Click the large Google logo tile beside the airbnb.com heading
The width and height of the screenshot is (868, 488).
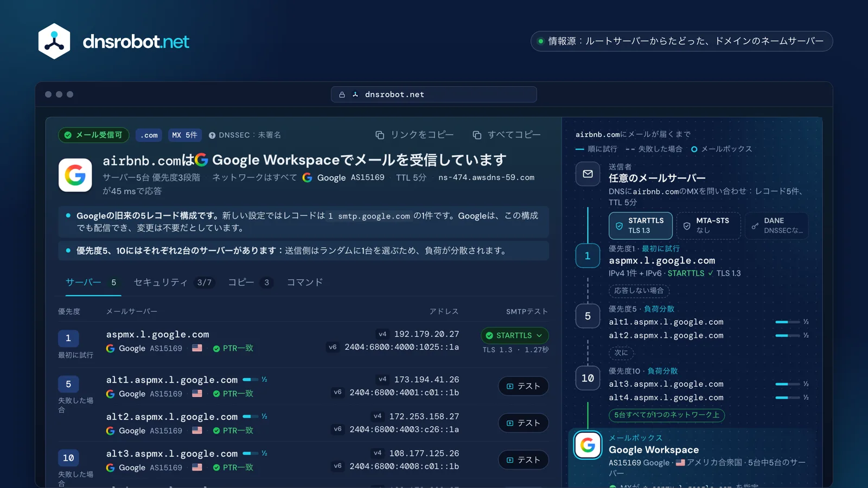[x=75, y=175]
